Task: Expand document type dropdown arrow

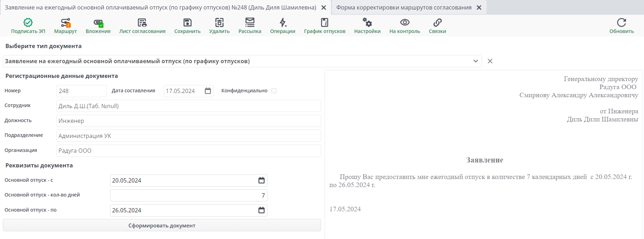Action: pos(476,61)
